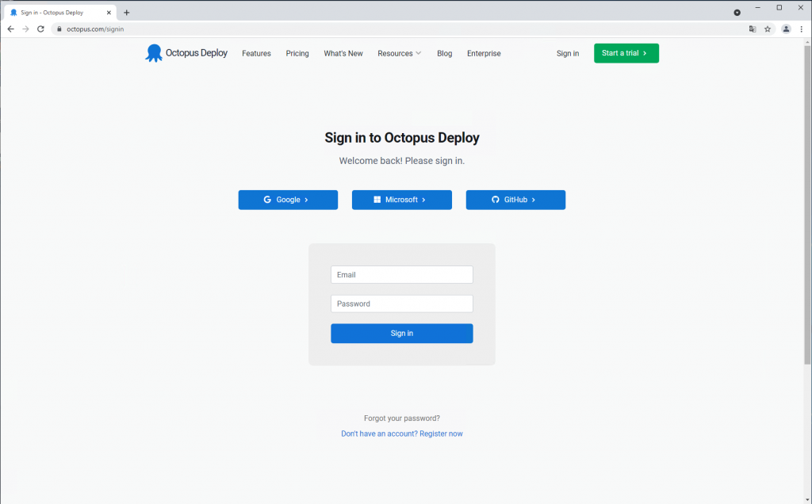The width and height of the screenshot is (812, 504).
Task: Minimize the Chrome window
Action: point(757,8)
